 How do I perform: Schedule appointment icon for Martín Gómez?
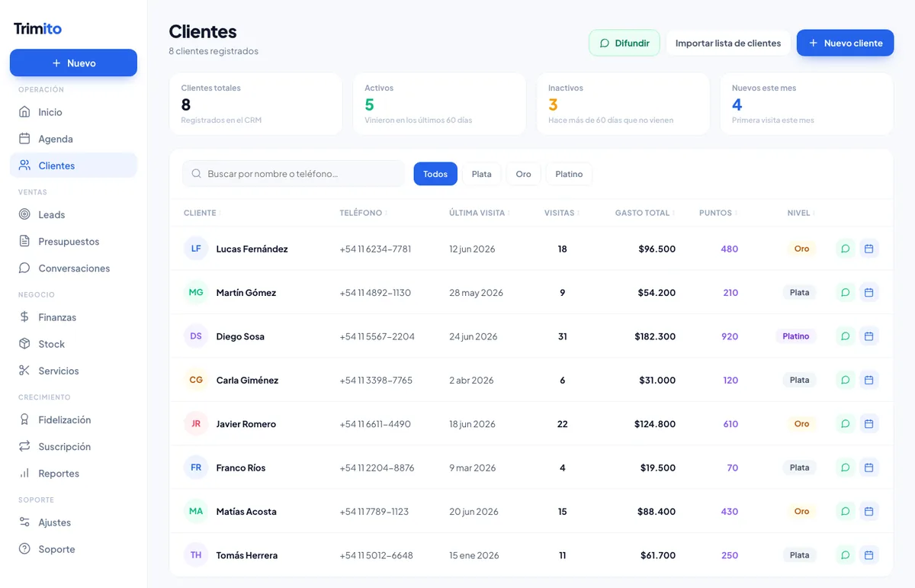click(x=868, y=292)
